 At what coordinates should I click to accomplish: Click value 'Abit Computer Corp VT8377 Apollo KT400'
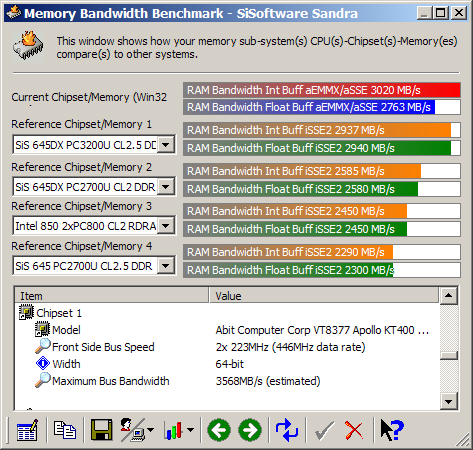tap(322, 330)
